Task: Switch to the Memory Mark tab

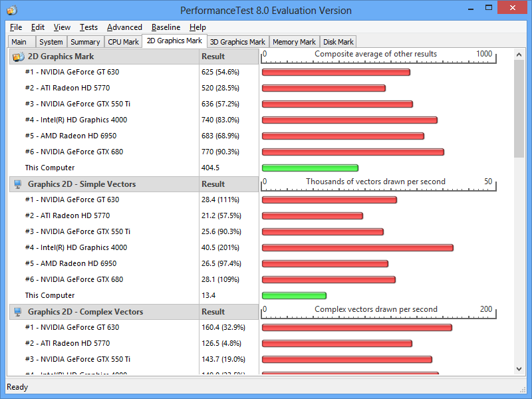Action: tap(294, 42)
